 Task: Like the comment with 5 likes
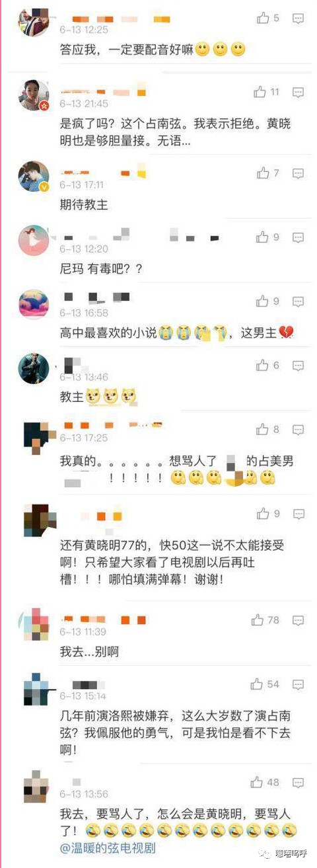(x=268, y=19)
